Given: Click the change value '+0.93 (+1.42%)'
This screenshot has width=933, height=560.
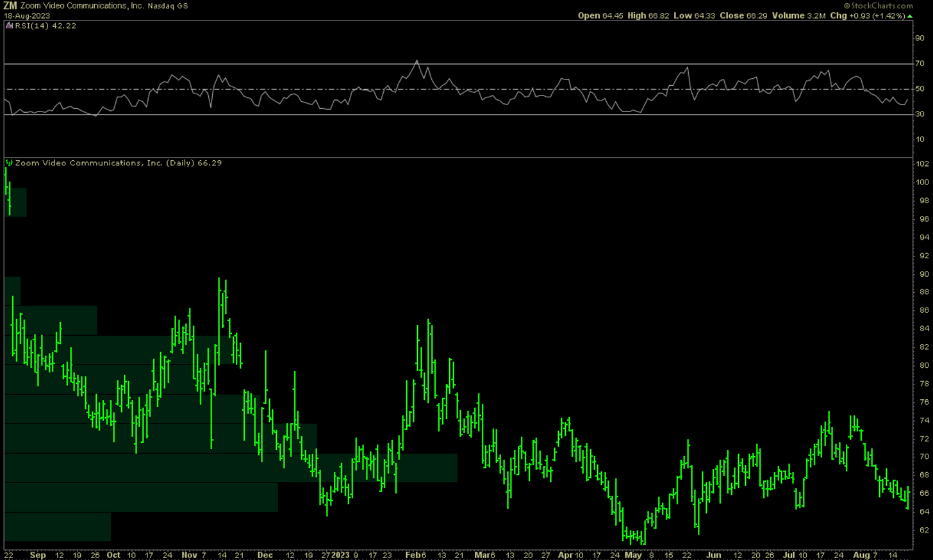Looking at the screenshot, I should click(x=877, y=15).
